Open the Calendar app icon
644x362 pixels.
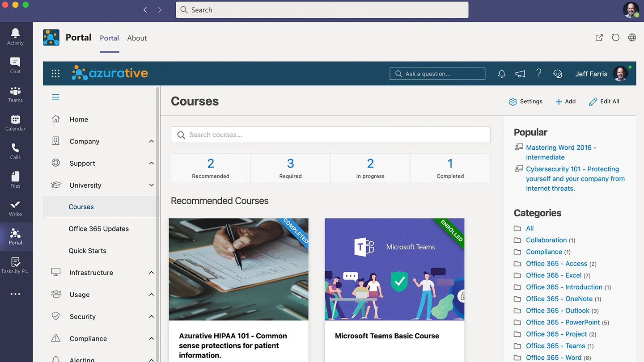15,122
